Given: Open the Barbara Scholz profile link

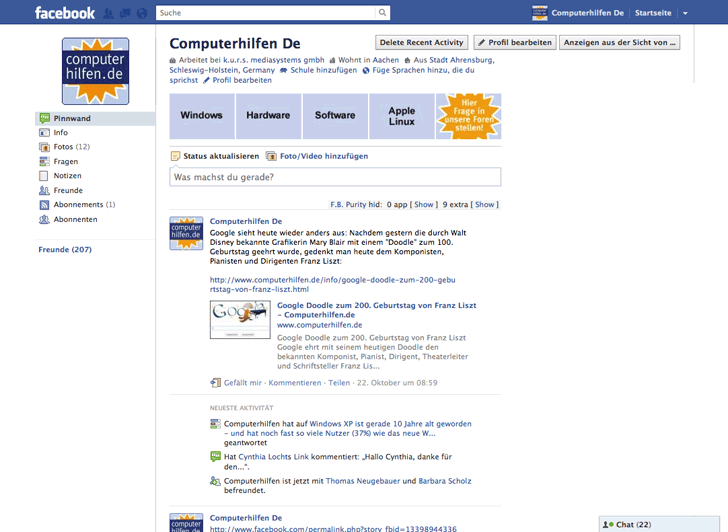Looking at the screenshot, I should 445,481.
